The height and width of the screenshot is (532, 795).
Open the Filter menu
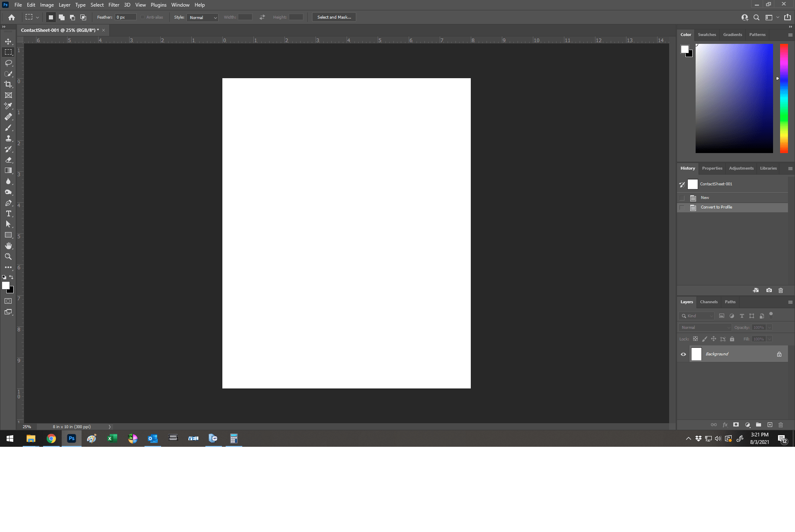point(113,5)
